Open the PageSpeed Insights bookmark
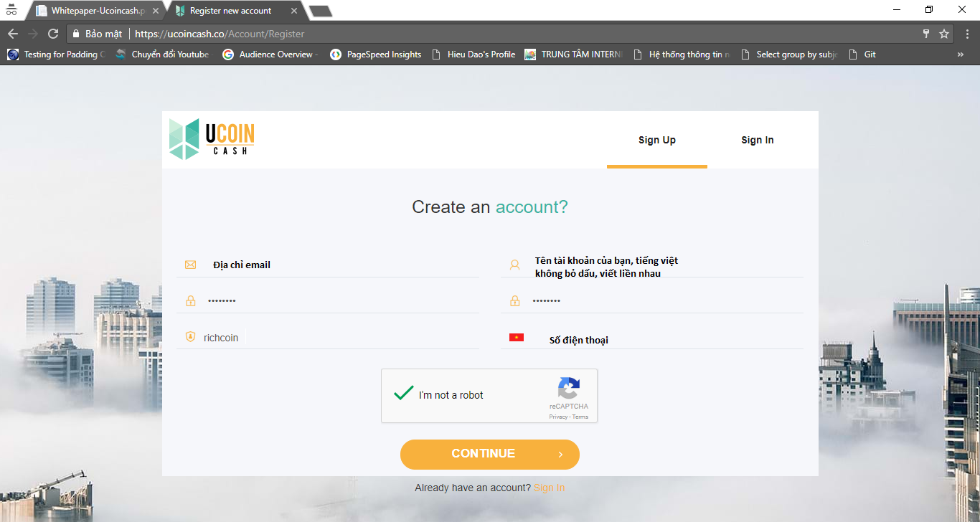980x522 pixels. [x=376, y=54]
